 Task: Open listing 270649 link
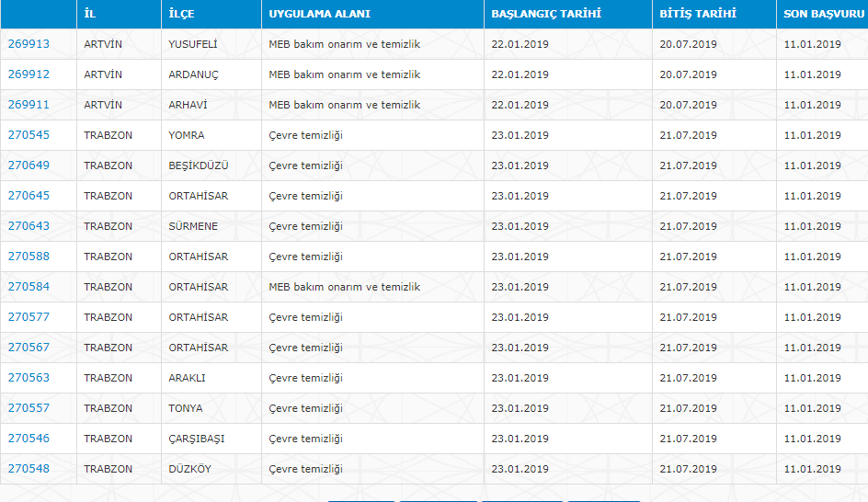(x=29, y=165)
